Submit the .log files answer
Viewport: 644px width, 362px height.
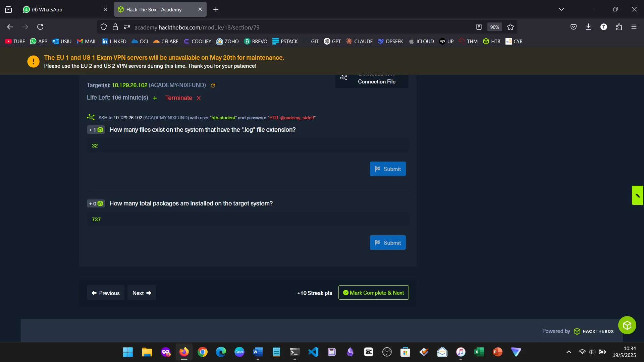(x=387, y=169)
